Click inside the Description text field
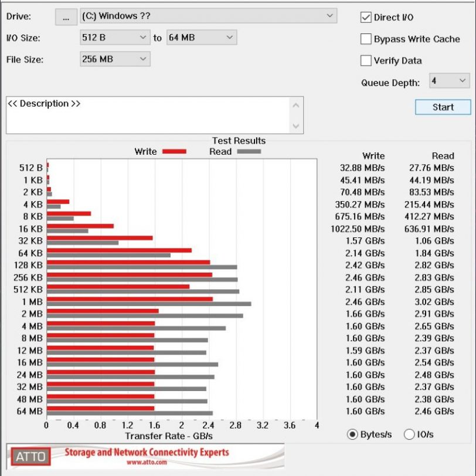476x476 pixels. pos(148,115)
